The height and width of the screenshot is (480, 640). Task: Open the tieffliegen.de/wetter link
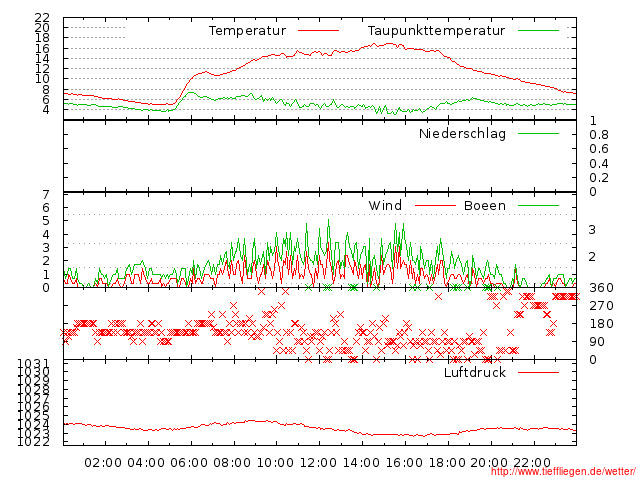[x=563, y=471]
